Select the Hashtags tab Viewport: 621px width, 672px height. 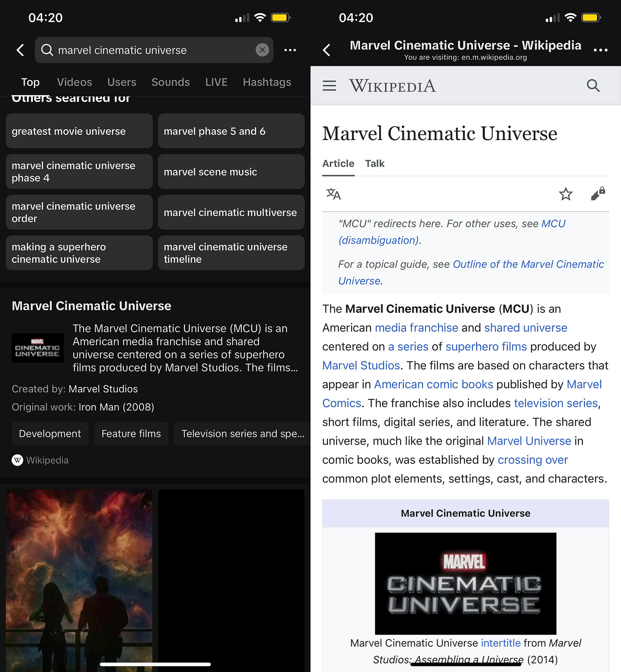(267, 82)
